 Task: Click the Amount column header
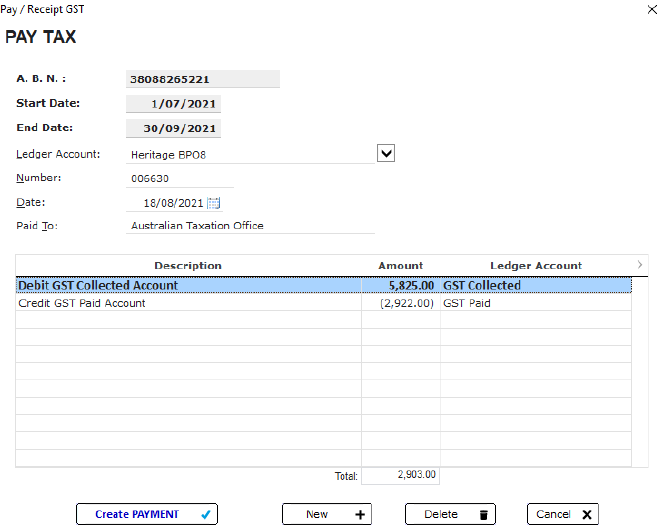tap(401, 265)
